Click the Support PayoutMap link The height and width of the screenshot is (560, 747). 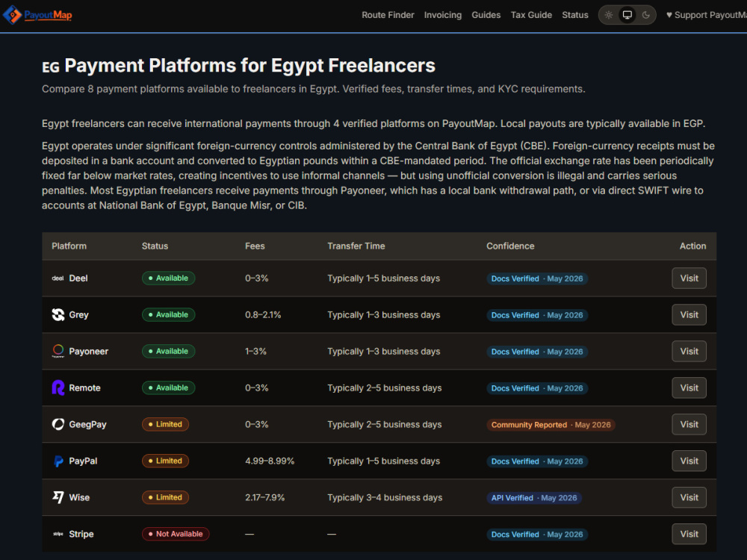706,15
